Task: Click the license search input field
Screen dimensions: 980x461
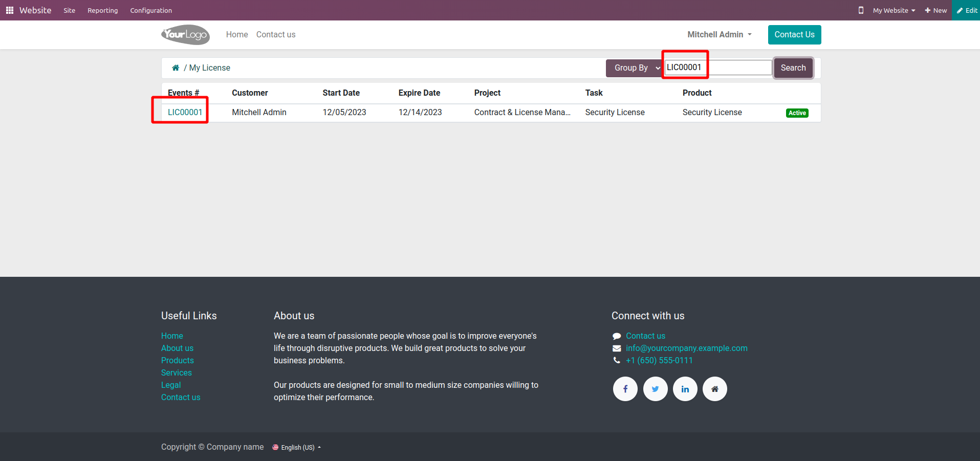Action: (718, 68)
